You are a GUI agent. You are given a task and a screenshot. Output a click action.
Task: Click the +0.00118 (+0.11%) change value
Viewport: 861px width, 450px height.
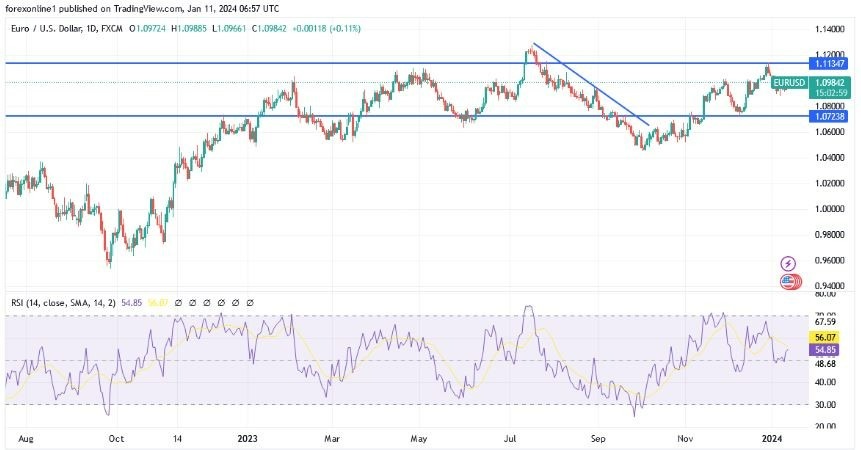[x=326, y=29]
